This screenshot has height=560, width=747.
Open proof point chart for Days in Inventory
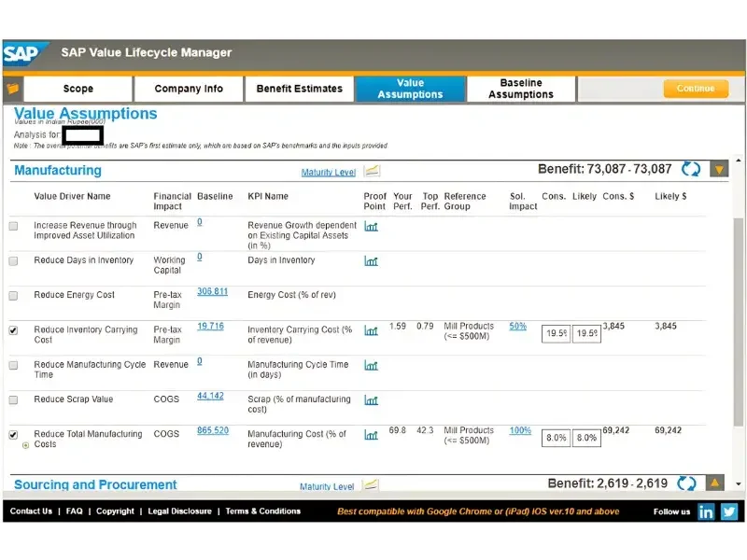coord(371,261)
